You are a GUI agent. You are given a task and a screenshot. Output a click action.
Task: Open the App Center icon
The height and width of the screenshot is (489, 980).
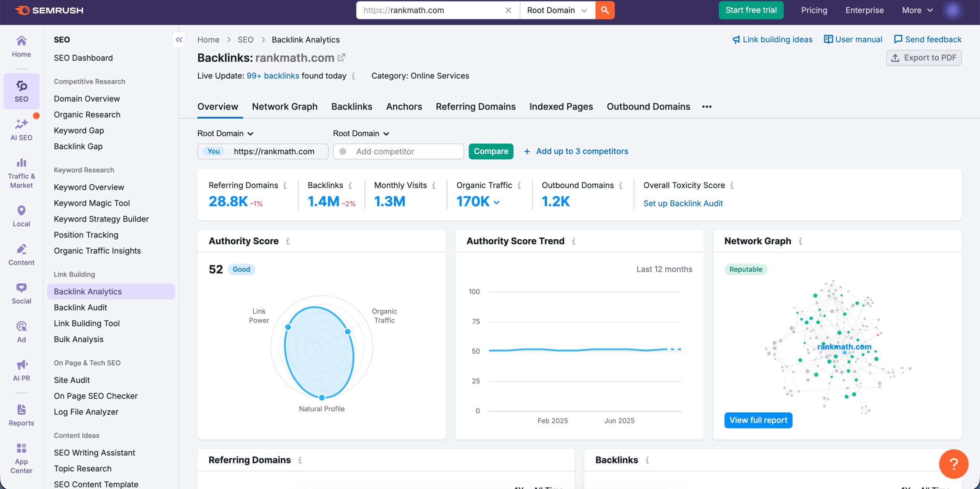(x=21, y=456)
